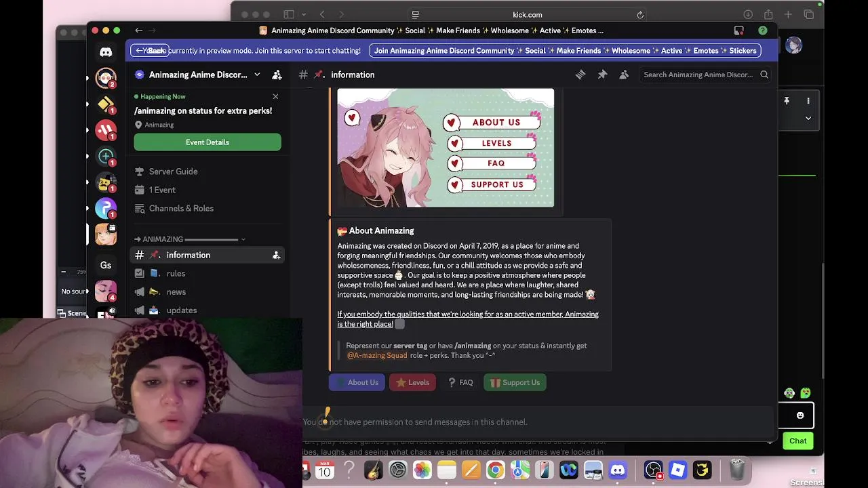This screenshot has width=868, height=488.
Task: Select the blue-purple P server icon
Action: [x=106, y=208]
